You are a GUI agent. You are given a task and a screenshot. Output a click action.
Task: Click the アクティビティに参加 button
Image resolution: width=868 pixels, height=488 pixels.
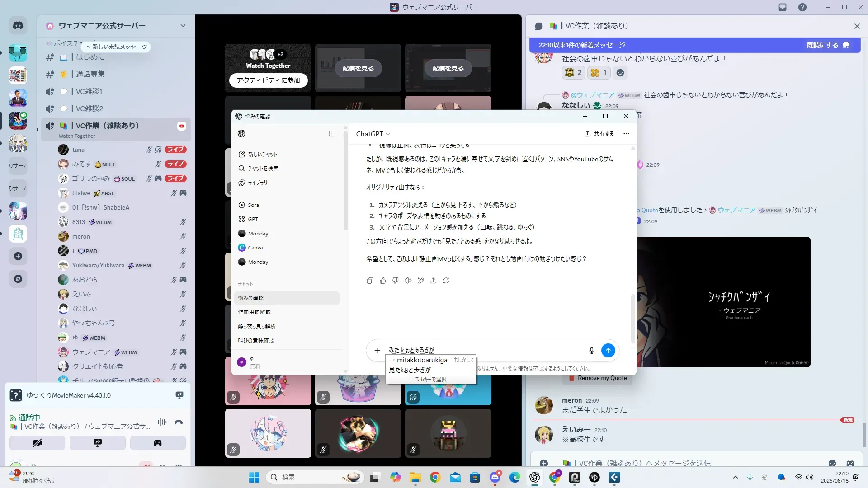click(268, 80)
